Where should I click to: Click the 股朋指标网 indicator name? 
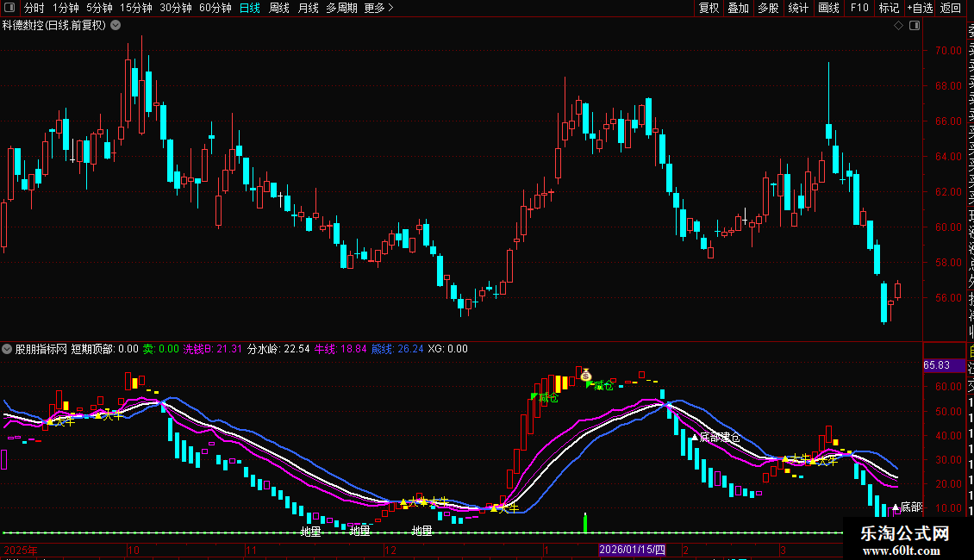click(41, 349)
